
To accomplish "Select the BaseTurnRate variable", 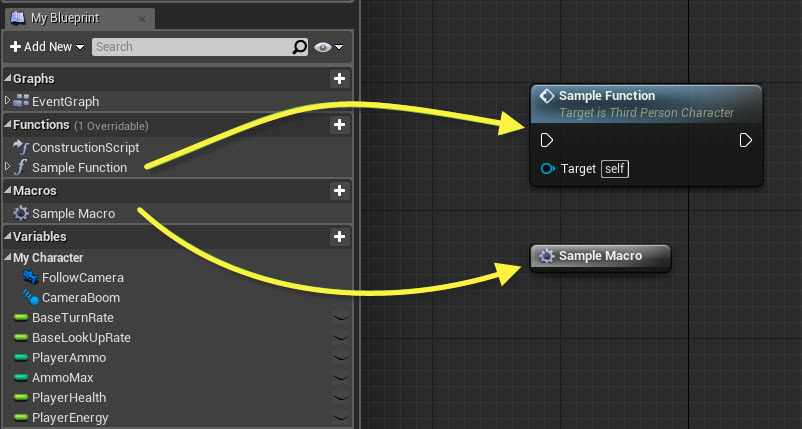I will tap(73, 318).
